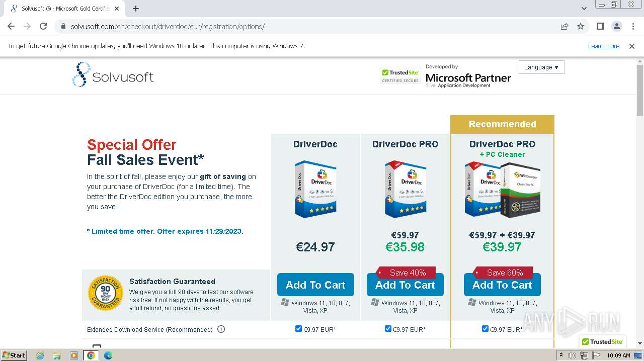Open the Chrome three-dot menu
The image size is (644, 362).
[x=633, y=27]
